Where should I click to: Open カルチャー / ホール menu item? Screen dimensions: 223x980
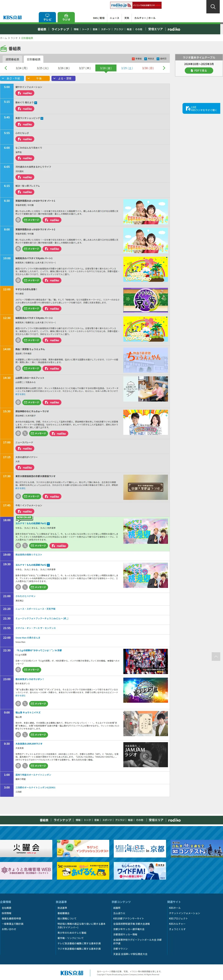pos(145,18)
